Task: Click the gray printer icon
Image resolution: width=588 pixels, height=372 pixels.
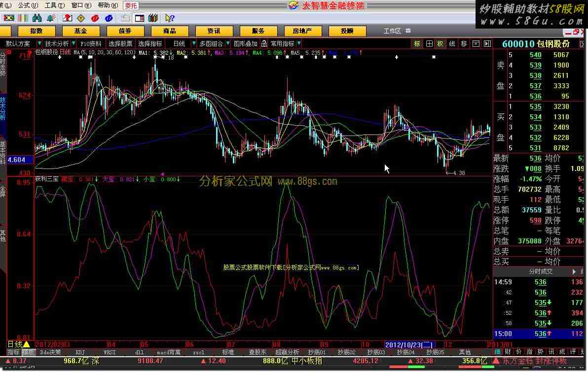Action: 126,18
